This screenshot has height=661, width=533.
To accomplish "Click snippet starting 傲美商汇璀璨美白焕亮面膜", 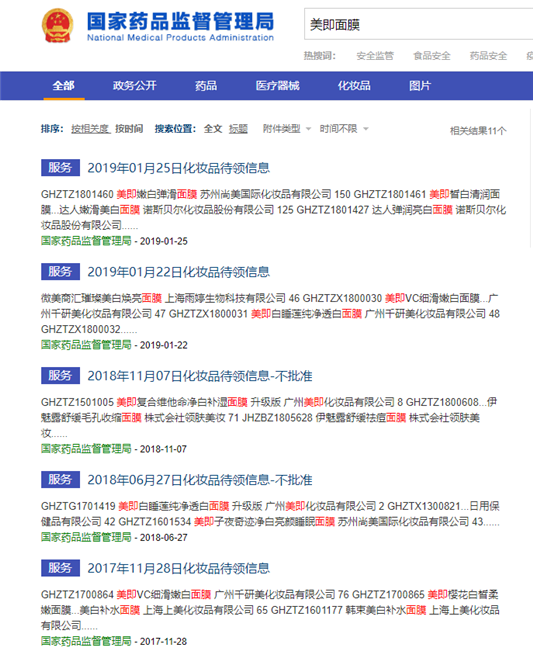I will [x=270, y=314].
